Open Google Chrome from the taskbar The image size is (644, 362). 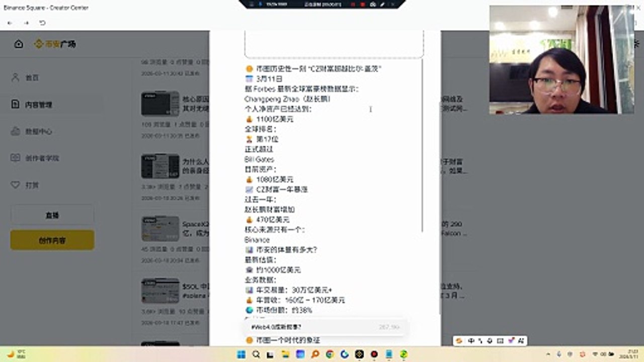(x=330, y=354)
